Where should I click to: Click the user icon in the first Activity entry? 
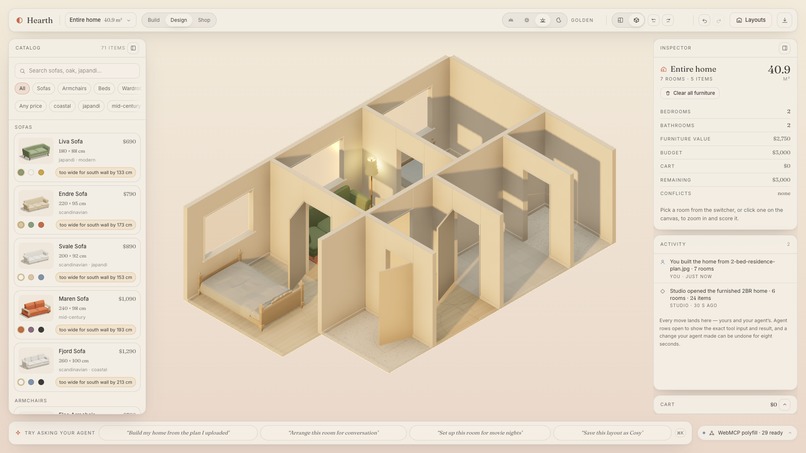pos(663,262)
